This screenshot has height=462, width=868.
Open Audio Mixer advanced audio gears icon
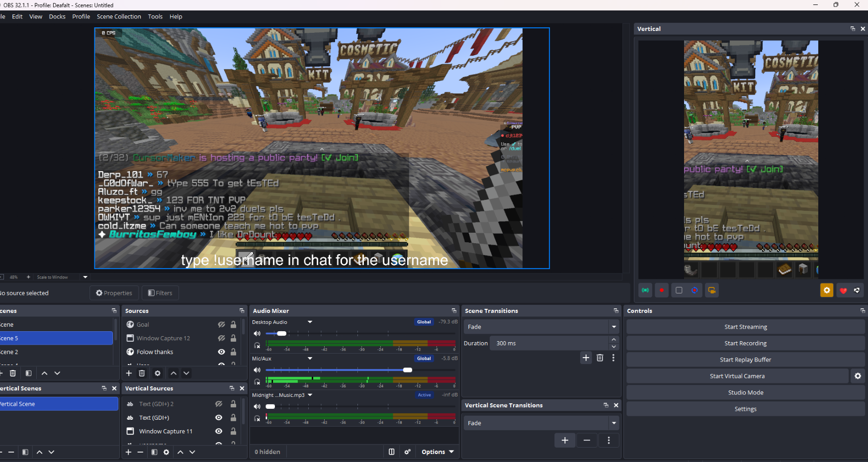[407, 452]
